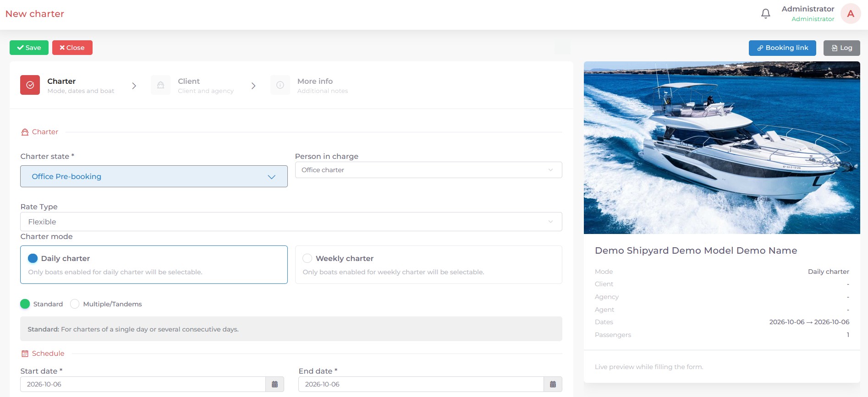868x397 pixels.
Task: Choose the Standard radio button
Action: [25, 304]
